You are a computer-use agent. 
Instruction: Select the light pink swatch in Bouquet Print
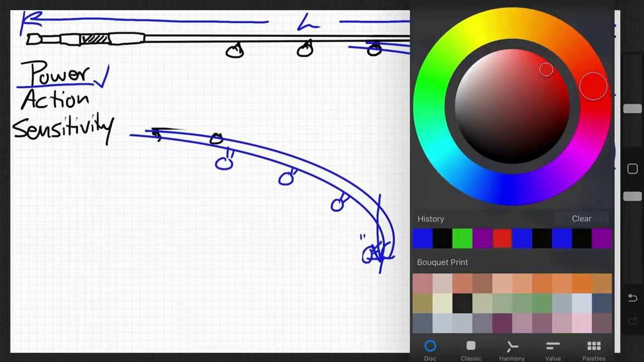coord(582,323)
